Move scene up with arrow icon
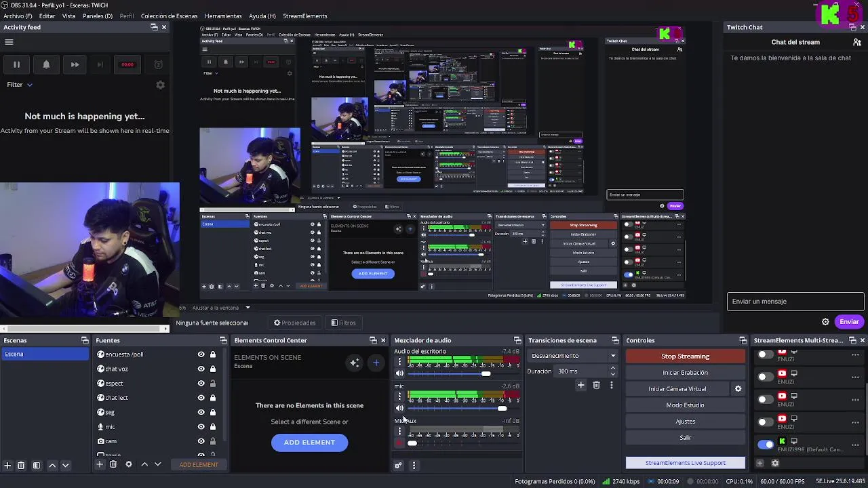This screenshot has height=488, width=868. tap(52, 465)
